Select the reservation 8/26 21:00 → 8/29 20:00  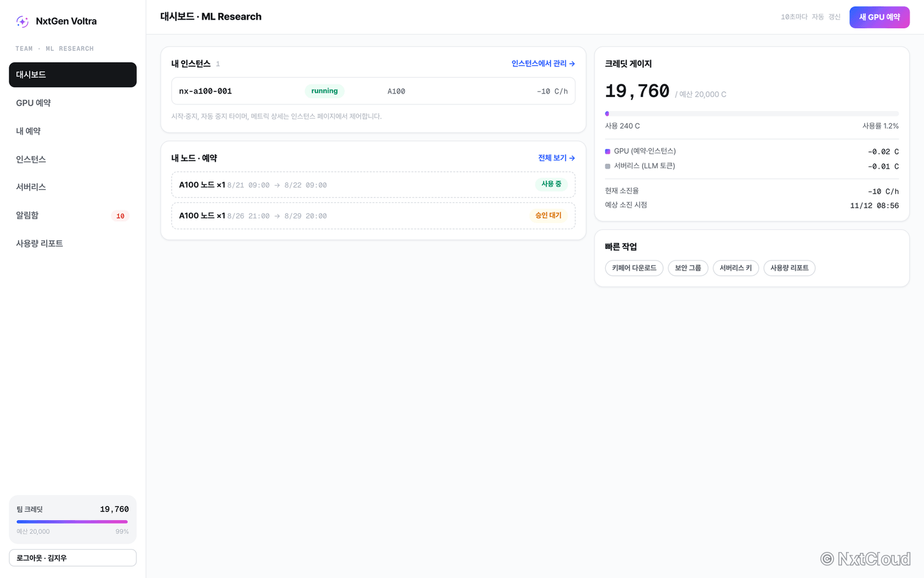coord(373,216)
